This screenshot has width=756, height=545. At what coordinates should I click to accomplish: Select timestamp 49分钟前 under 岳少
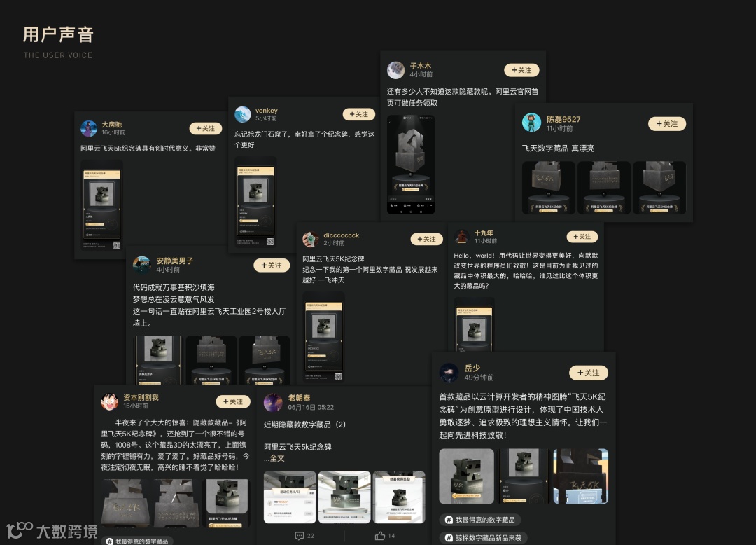[479, 378]
